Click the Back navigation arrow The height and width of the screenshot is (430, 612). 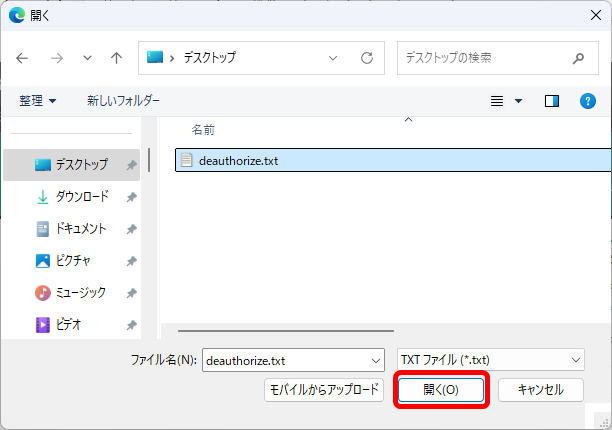tap(23, 58)
